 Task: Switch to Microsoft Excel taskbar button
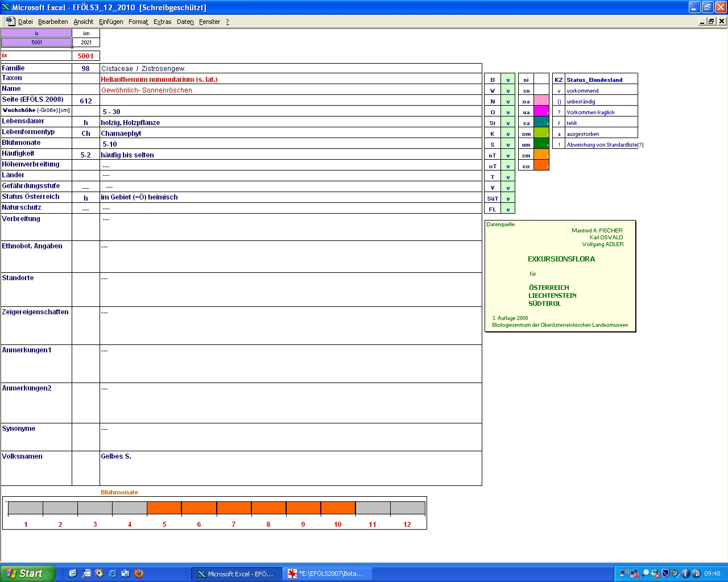236,574
